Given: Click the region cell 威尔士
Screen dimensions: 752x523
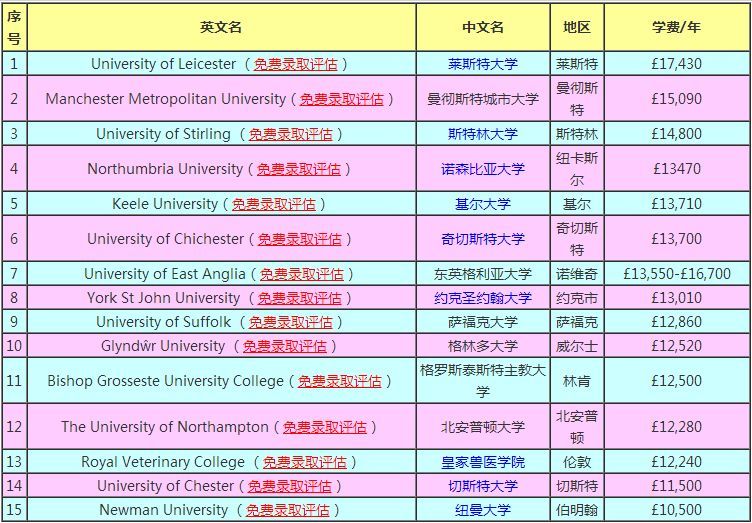Looking at the screenshot, I should point(577,346).
